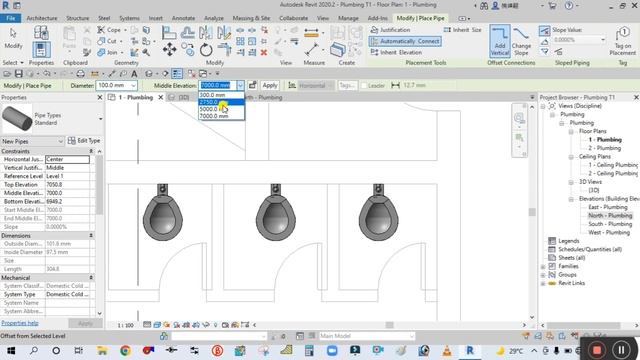Expand the Families node in Project Browser
The width and height of the screenshot is (640, 360).
point(543,267)
